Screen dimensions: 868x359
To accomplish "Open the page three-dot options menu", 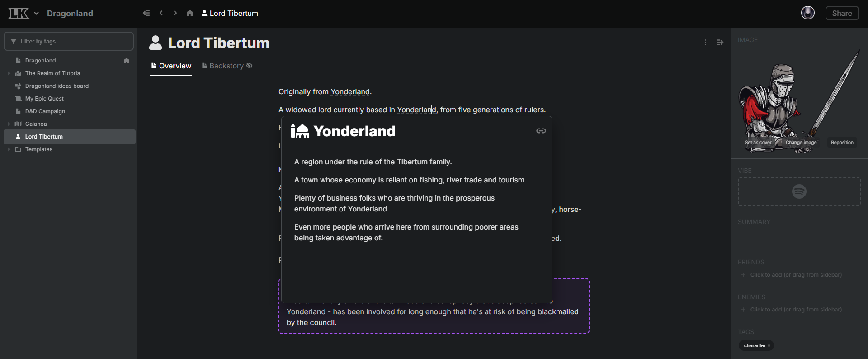I will click(x=705, y=43).
